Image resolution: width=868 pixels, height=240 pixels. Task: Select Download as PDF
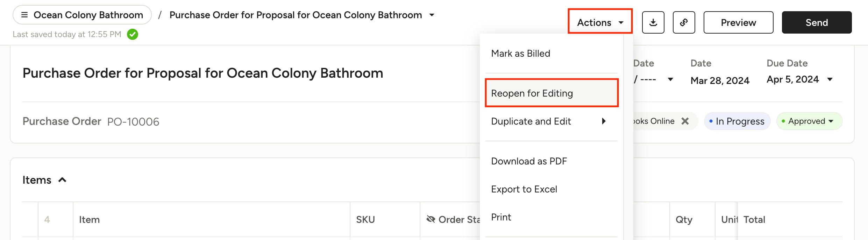[x=529, y=161]
